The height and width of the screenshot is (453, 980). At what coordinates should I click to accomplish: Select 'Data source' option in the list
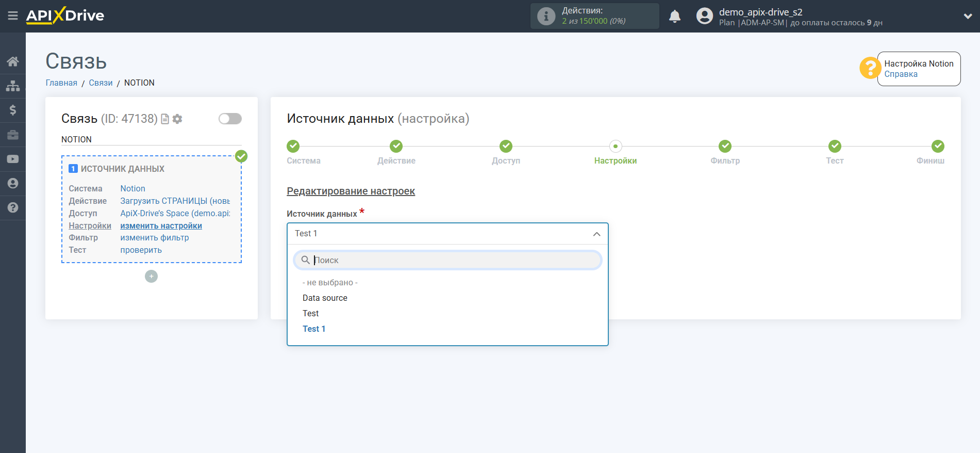tap(325, 298)
